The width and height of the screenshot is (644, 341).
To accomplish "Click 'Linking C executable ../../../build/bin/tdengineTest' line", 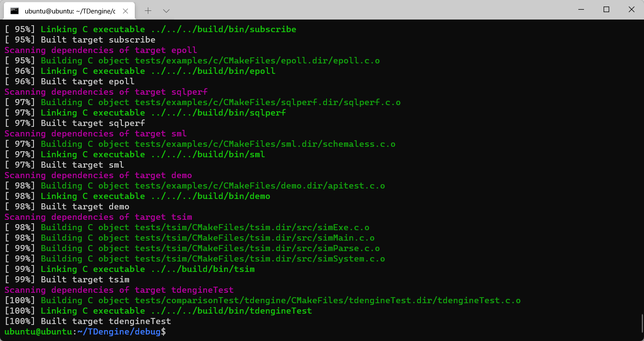I will [x=158, y=311].
